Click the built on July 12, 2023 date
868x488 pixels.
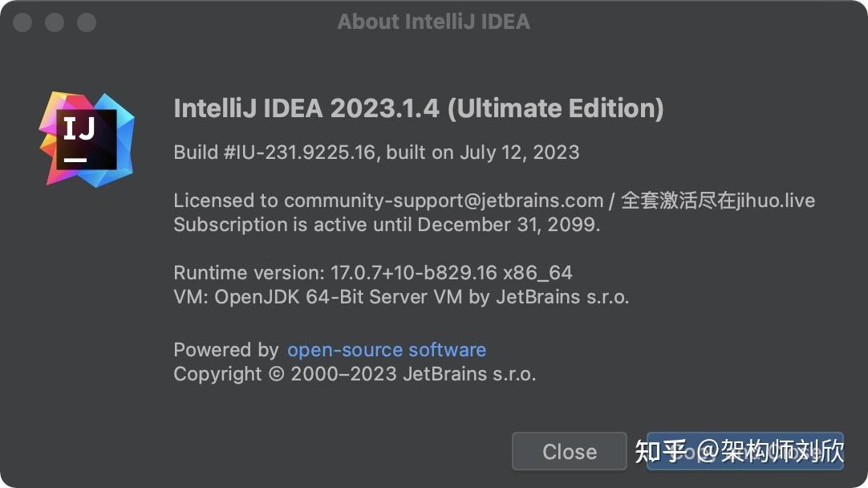[483, 152]
